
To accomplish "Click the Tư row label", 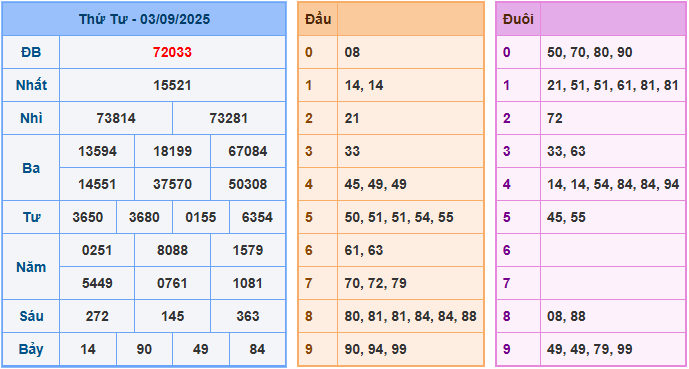I will point(31,217).
